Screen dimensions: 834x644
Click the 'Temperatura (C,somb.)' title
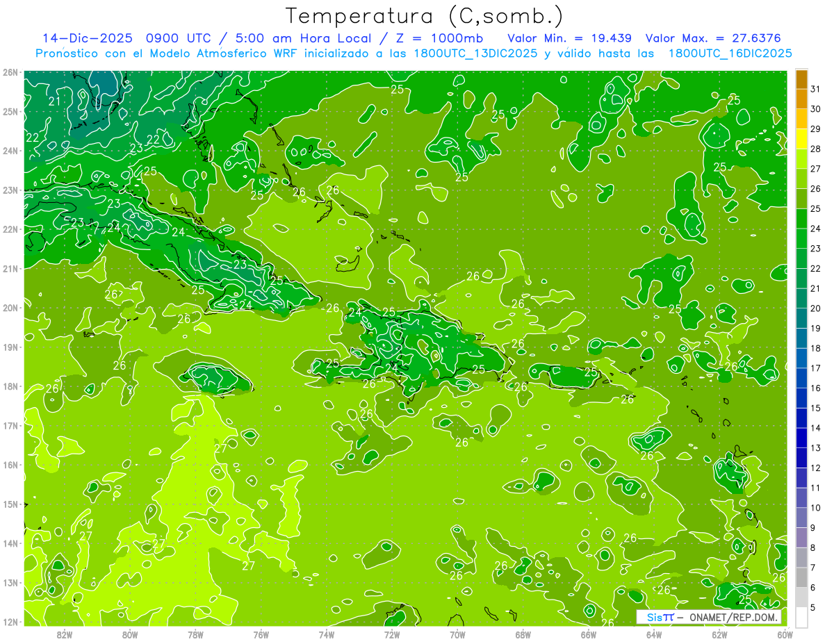(425, 15)
